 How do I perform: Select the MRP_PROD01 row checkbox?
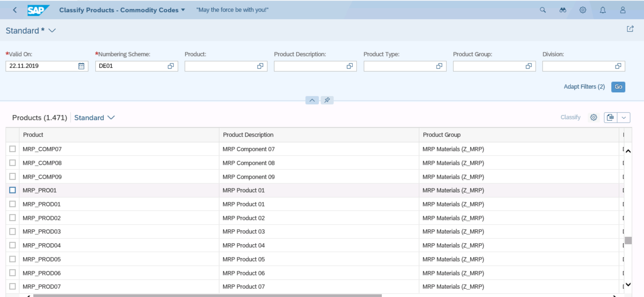(12, 204)
